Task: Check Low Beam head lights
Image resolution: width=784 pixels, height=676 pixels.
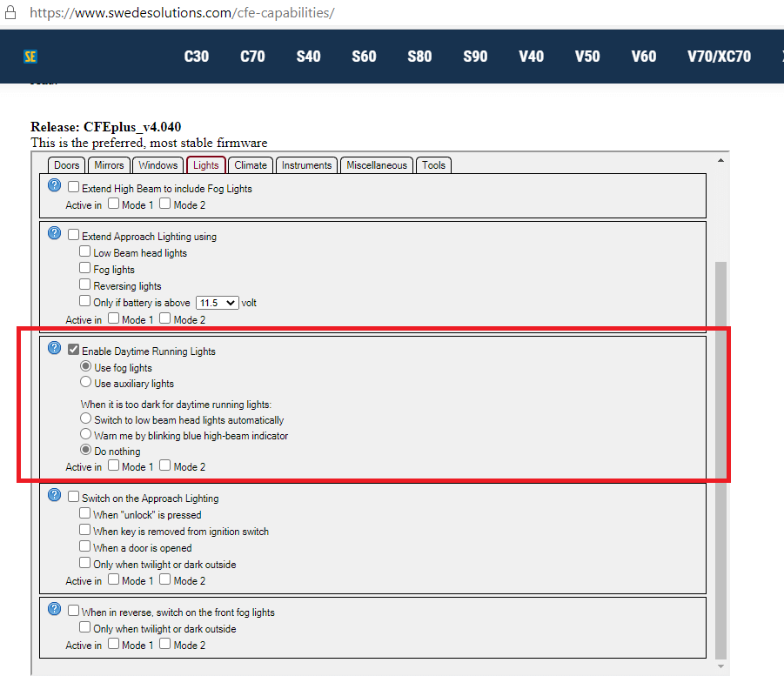Action: point(85,251)
